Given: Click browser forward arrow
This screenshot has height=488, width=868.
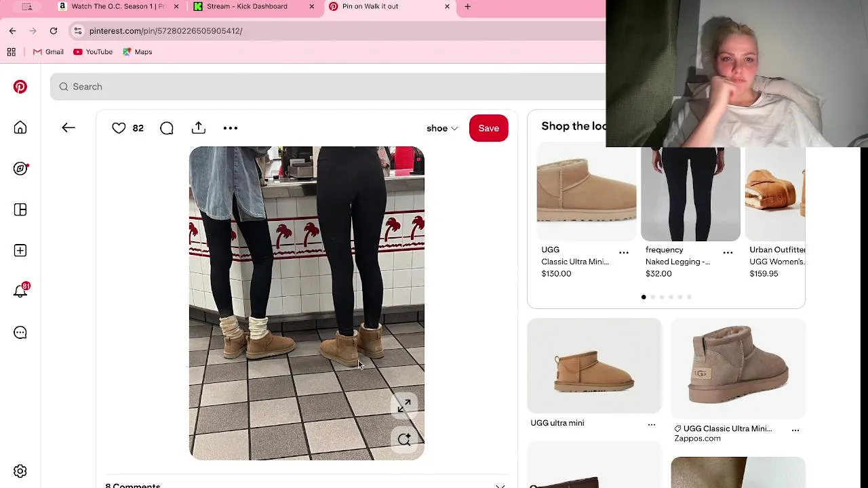Looking at the screenshot, I should (x=33, y=30).
